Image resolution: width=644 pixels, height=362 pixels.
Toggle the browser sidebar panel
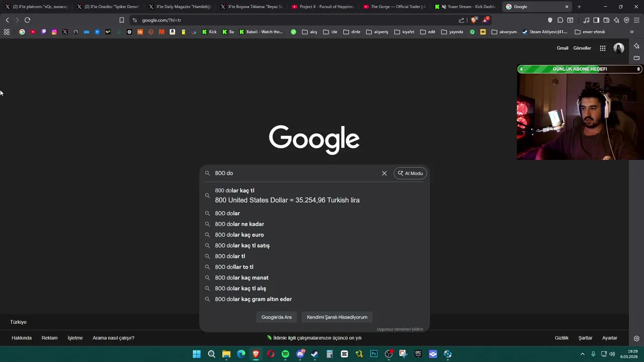(596, 20)
